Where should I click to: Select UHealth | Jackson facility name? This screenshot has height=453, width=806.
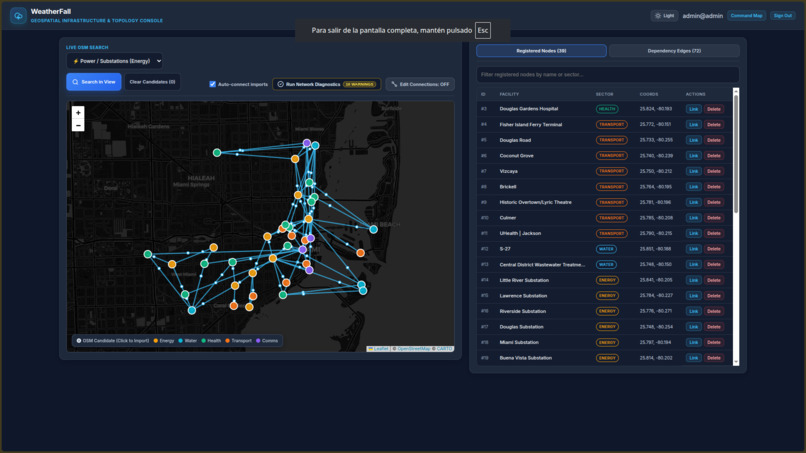coord(520,233)
